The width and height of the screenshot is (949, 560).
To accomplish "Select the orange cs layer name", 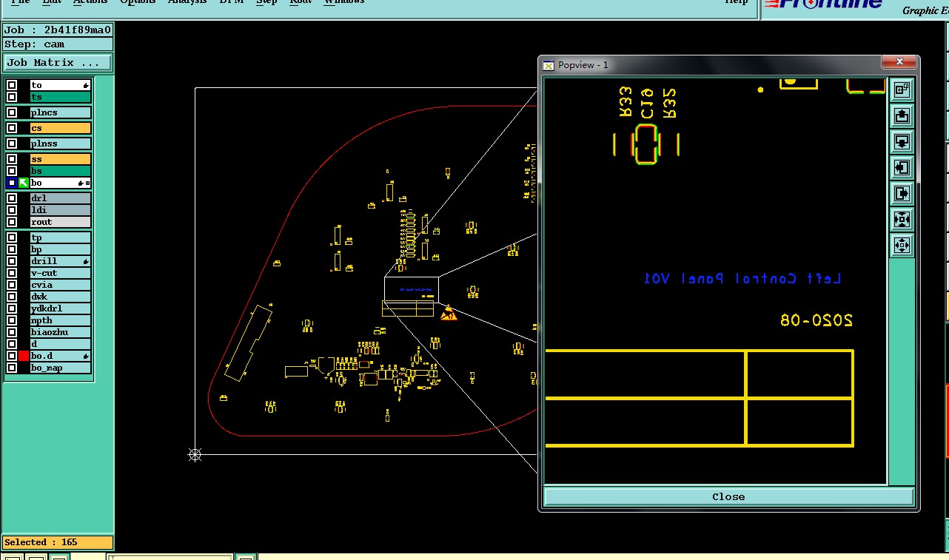I will (x=60, y=128).
